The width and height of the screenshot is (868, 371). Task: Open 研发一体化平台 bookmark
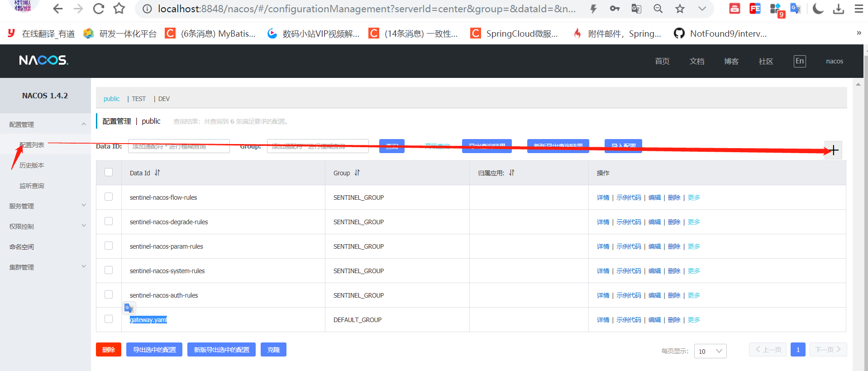tap(120, 34)
